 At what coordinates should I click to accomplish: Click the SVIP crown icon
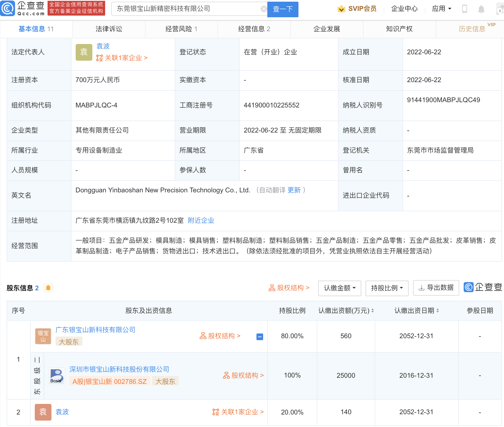point(341,9)
